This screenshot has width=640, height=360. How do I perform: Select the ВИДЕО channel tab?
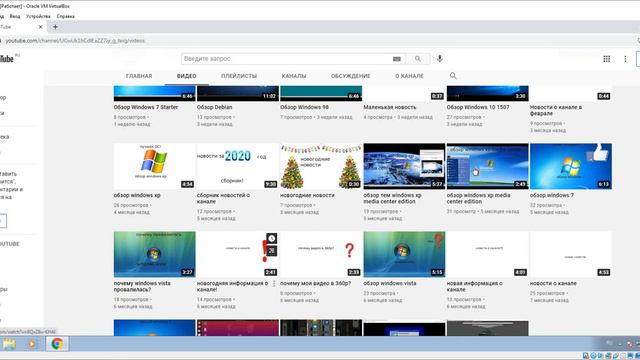click(187, 76)
